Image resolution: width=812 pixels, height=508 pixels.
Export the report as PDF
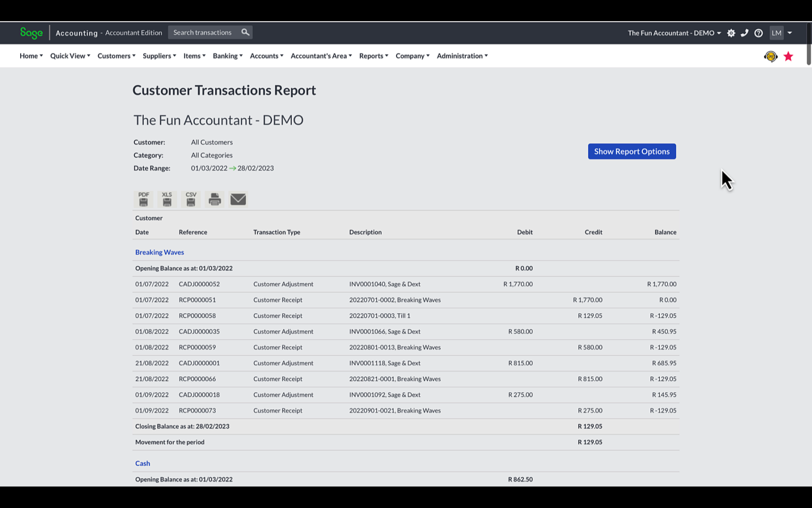(143, 199)
